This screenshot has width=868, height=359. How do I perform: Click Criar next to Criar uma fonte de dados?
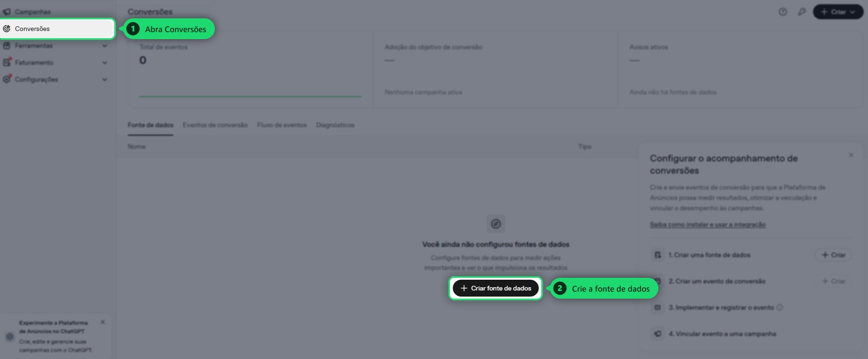point(833,255)
